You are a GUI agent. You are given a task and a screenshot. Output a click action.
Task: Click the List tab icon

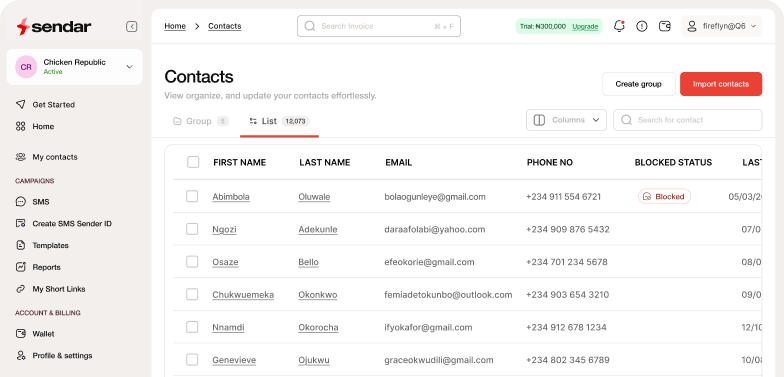(253, 121)
